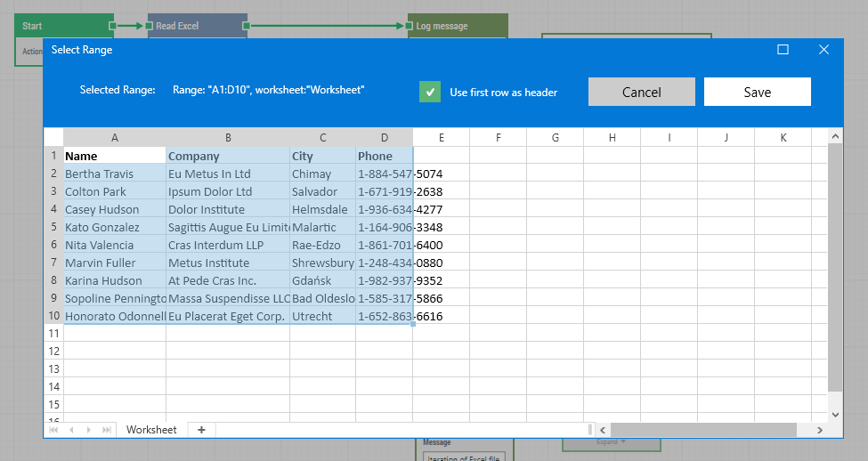Save the selected range
868x461 pixels.
coord(758,92)
